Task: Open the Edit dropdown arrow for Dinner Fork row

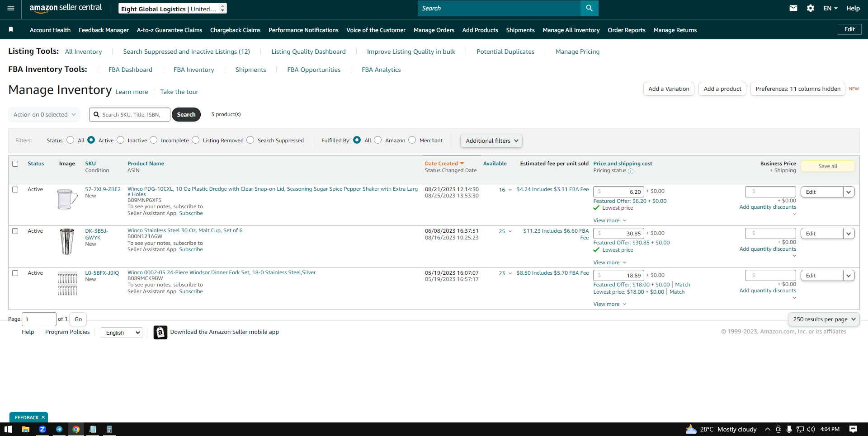Action: (849, 276)
